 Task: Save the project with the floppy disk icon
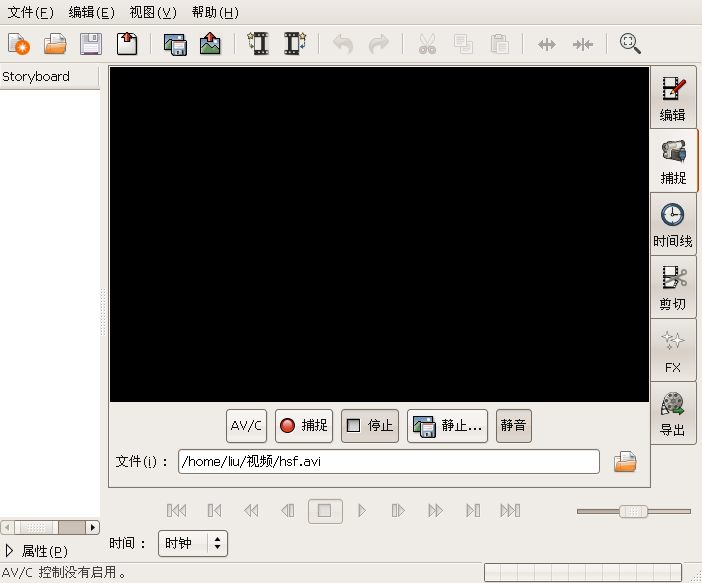point(91,44)
